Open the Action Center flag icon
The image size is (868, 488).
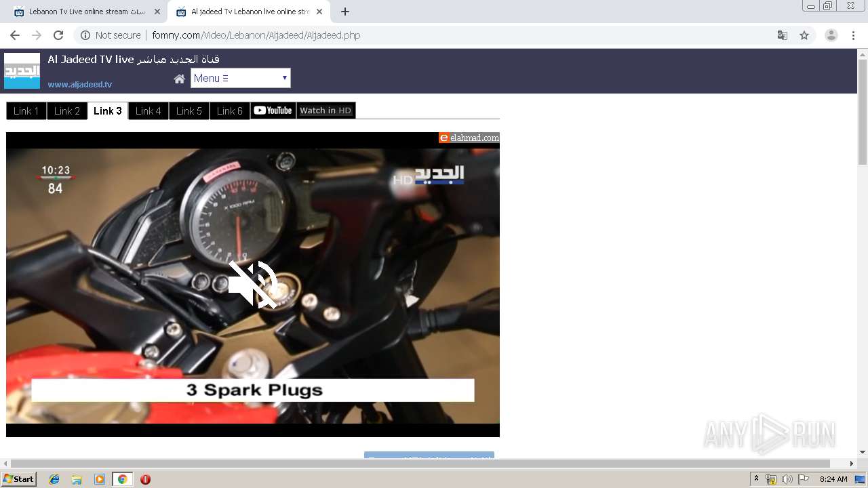(x=804, y=479)
